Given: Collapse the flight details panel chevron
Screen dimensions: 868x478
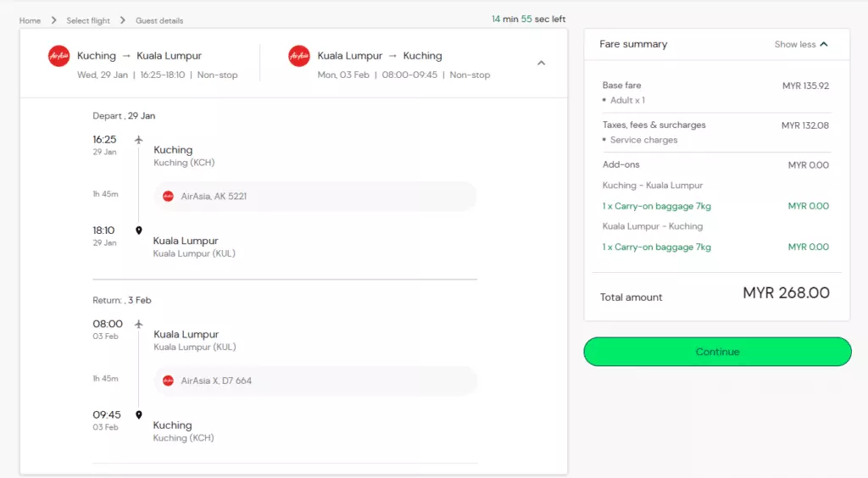Looking at the screenshot, I should (542, 63).
